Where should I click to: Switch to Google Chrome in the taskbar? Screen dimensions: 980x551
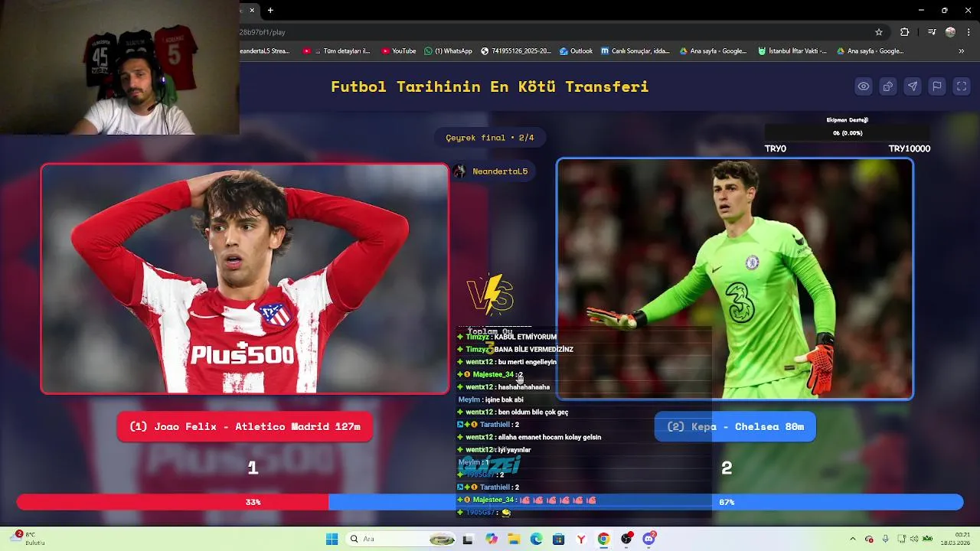pos(603,539)
